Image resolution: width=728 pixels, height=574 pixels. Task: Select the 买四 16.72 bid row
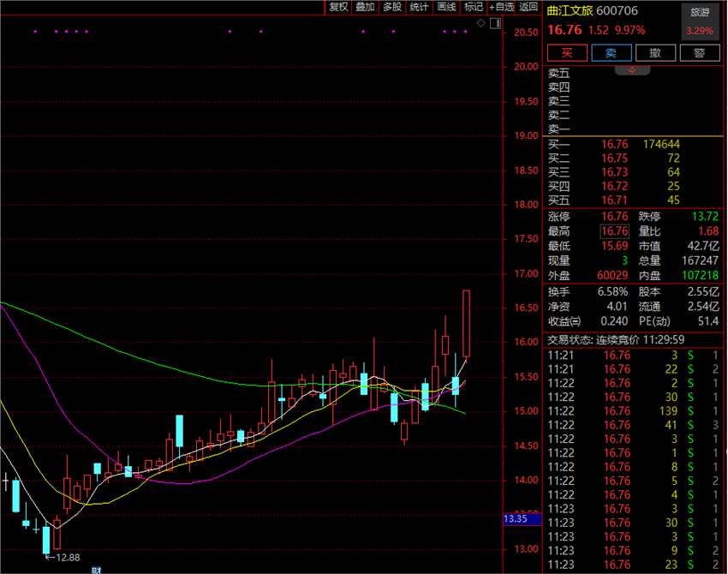coord(632,186)
